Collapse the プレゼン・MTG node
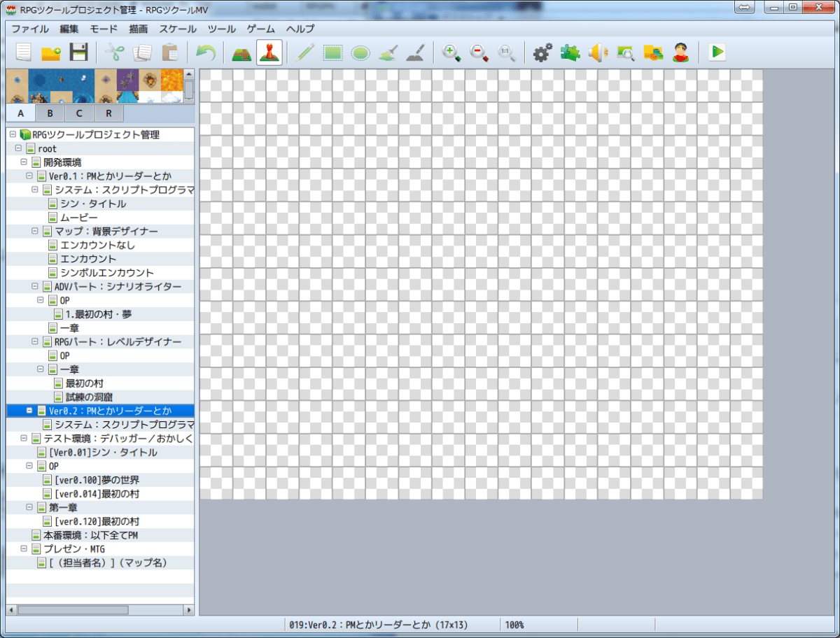 pos(24,549)
